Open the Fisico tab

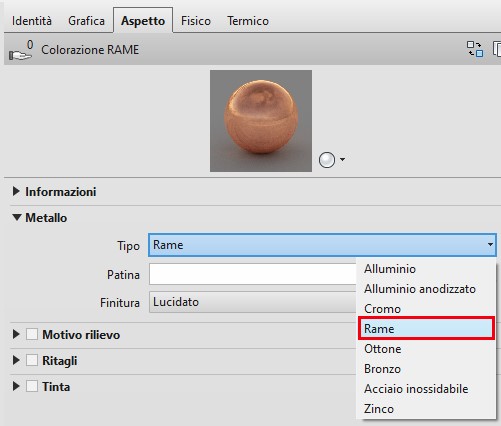click(196, 21)
